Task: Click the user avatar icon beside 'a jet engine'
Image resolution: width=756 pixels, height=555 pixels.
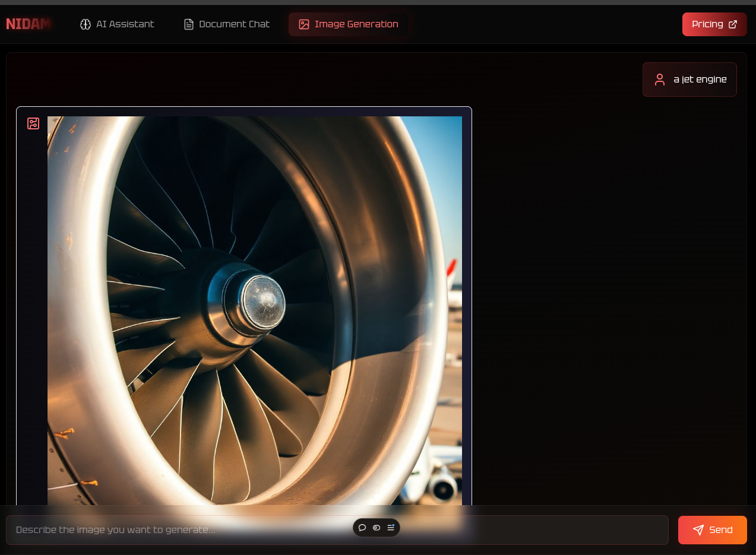Action: click(660, 80)
